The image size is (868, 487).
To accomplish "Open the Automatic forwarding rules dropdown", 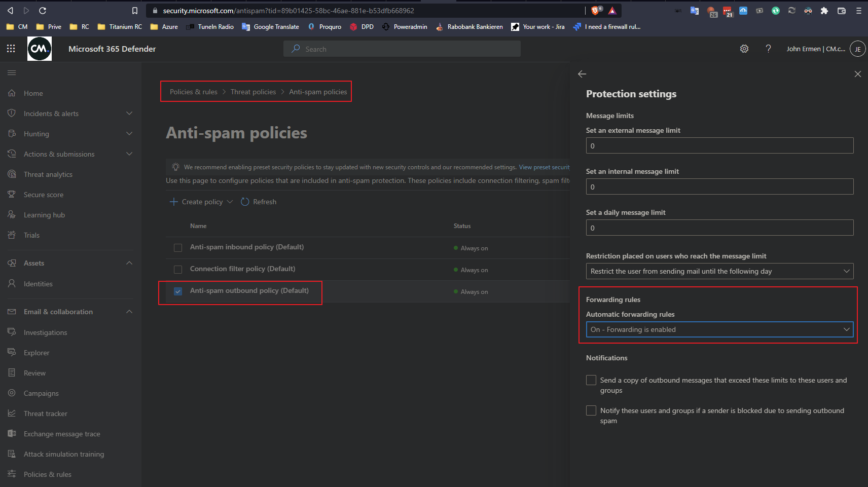I will [719, 329].
